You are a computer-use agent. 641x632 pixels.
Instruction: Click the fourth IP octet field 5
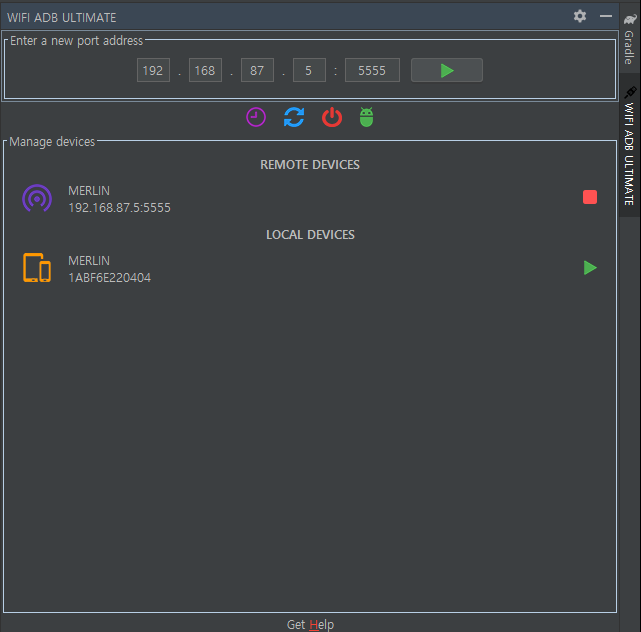tap(309, 70)
